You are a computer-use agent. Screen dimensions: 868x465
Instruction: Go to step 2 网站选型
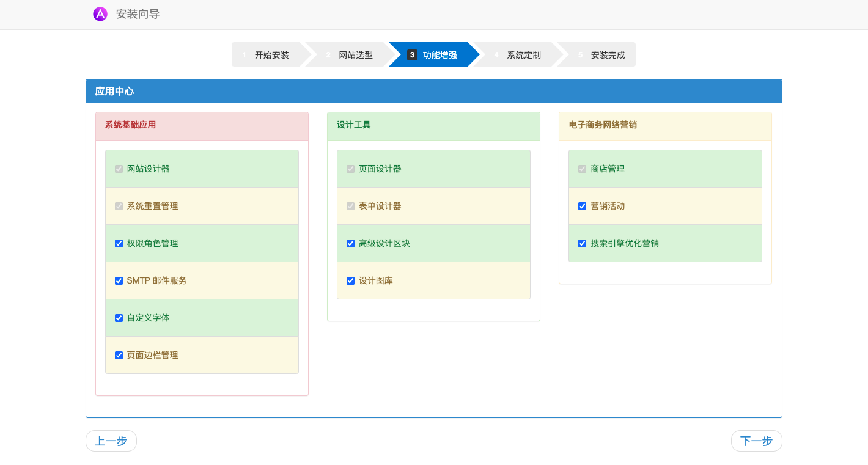[x=350, y=54]
